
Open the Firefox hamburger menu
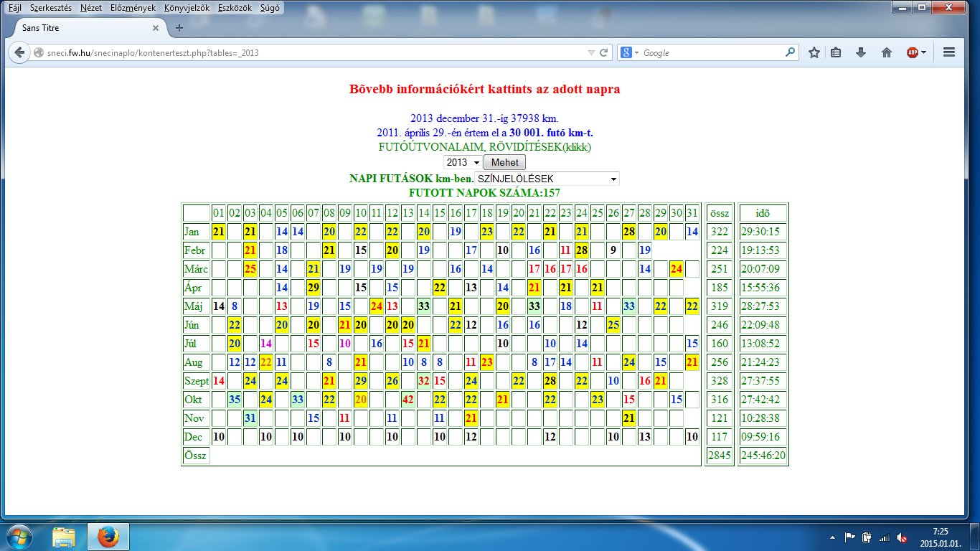click(949, 52)
